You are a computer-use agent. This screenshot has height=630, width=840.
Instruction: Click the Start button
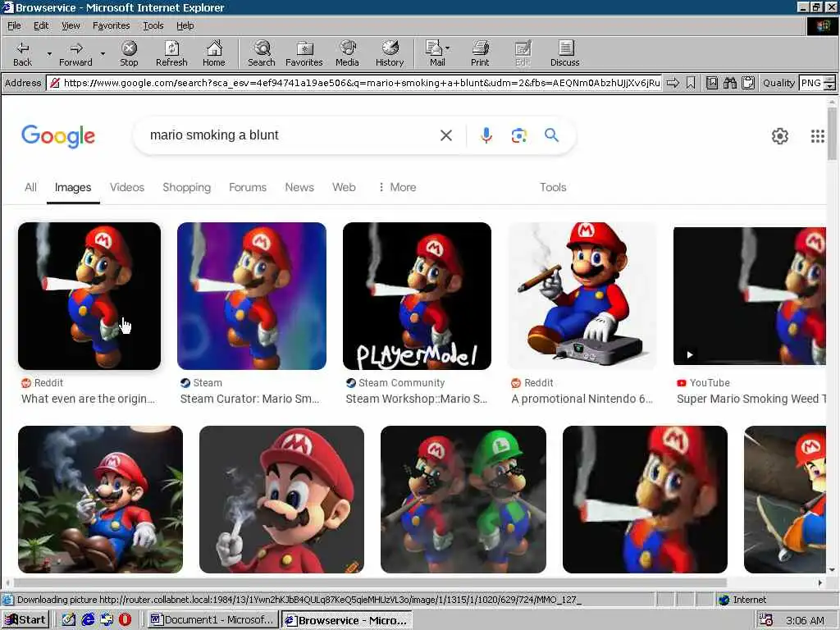[25, 620]
